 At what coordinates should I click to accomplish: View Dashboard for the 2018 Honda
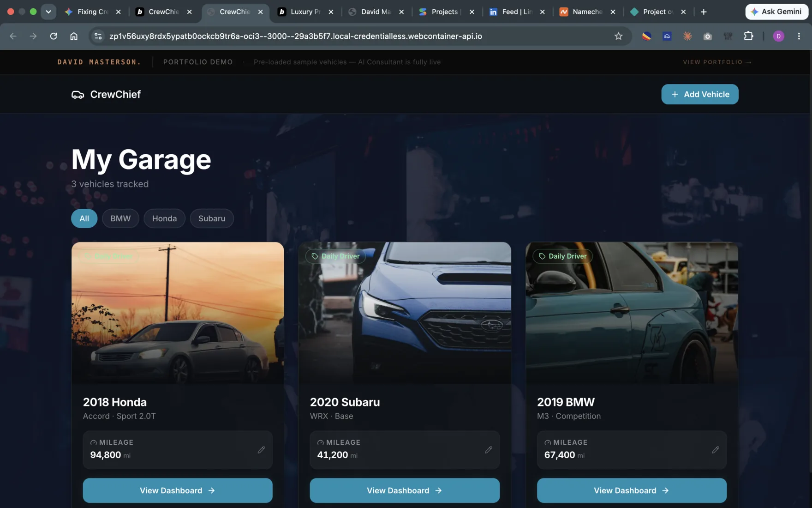[178, 490]
